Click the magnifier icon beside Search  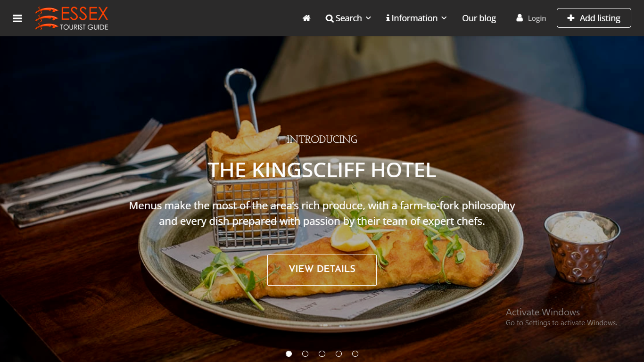click(x=330, y=18)
